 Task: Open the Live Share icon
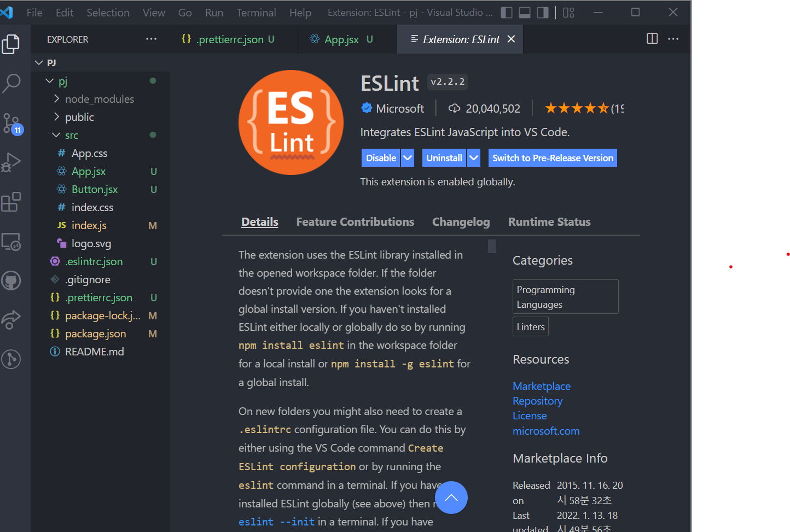point(11,320)
